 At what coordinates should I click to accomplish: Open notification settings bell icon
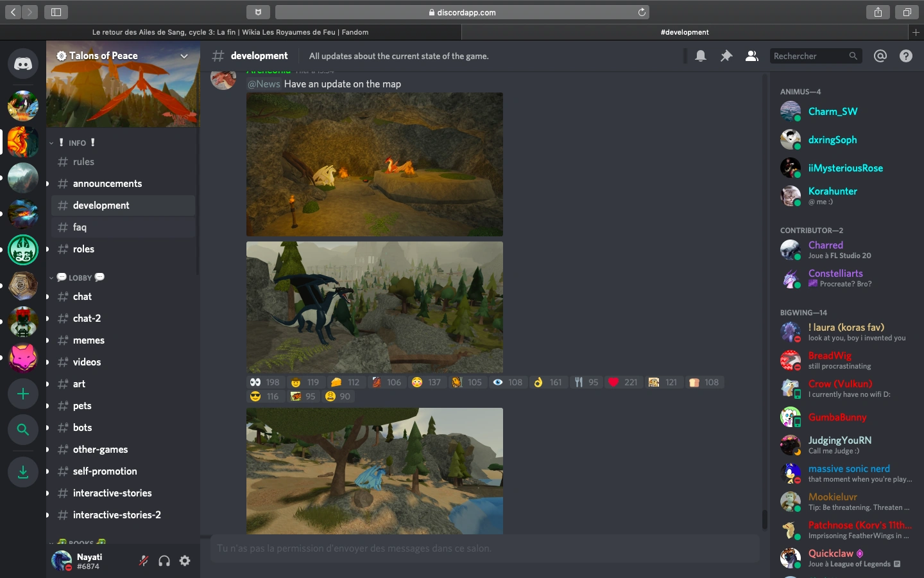[701, 57]
